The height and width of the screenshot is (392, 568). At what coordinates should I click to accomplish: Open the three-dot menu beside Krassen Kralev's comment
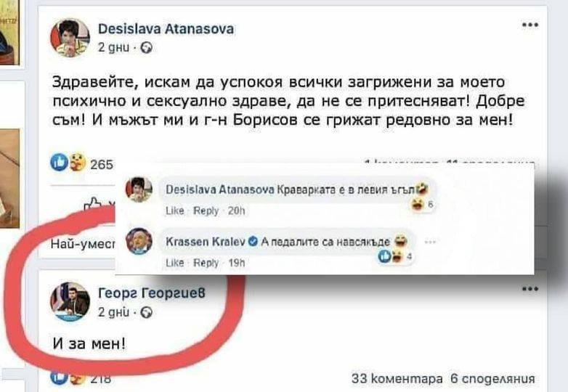coord(429,242)
